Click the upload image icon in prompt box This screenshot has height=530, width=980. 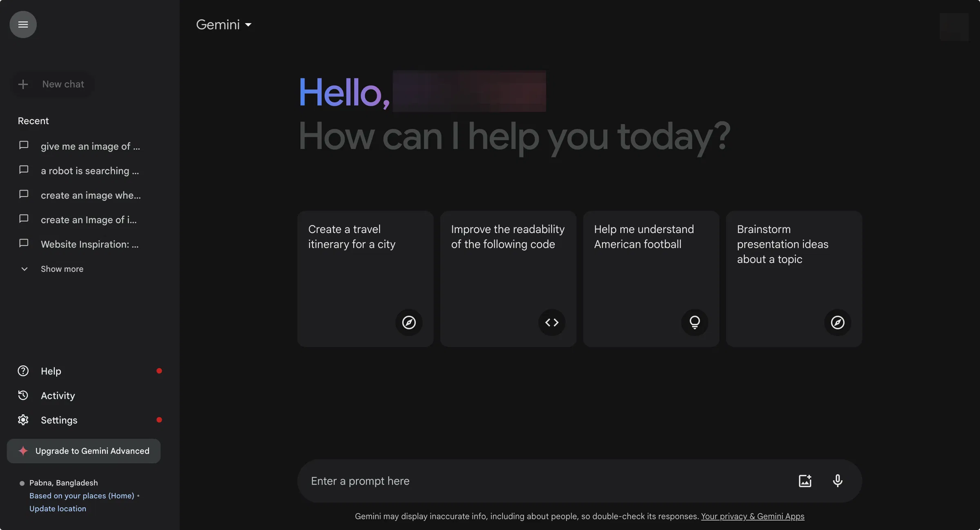point(805,481)
